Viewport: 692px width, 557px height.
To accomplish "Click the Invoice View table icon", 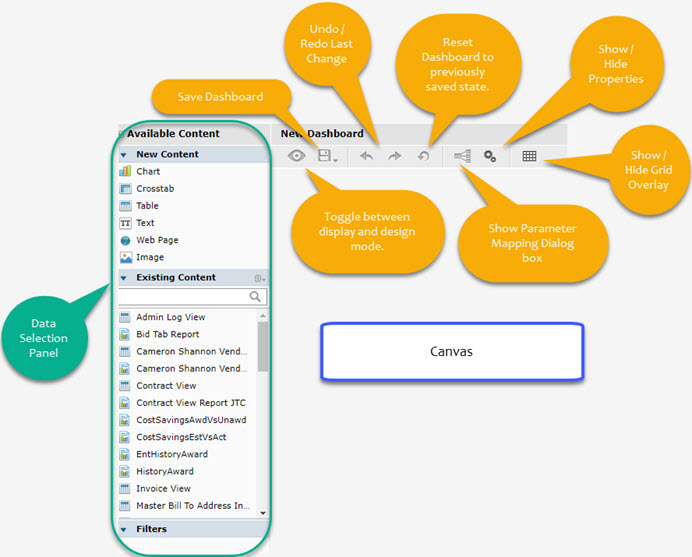I will [x=125, y=489].
